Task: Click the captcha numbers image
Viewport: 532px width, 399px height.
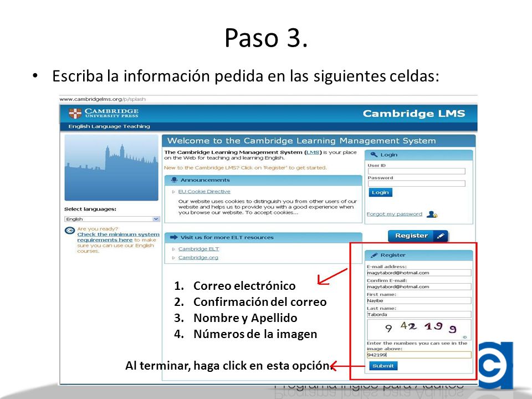Action: tap(419, 329)
